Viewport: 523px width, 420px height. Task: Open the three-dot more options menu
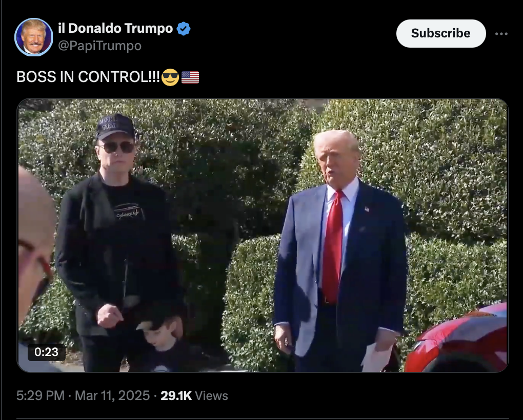pos(501,34)
